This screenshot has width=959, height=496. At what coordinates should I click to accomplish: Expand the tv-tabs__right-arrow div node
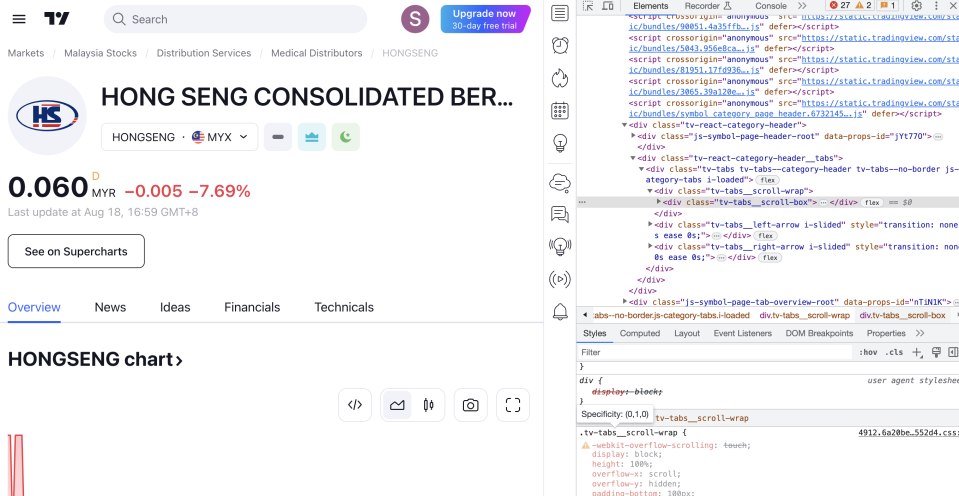coord(650,246)
